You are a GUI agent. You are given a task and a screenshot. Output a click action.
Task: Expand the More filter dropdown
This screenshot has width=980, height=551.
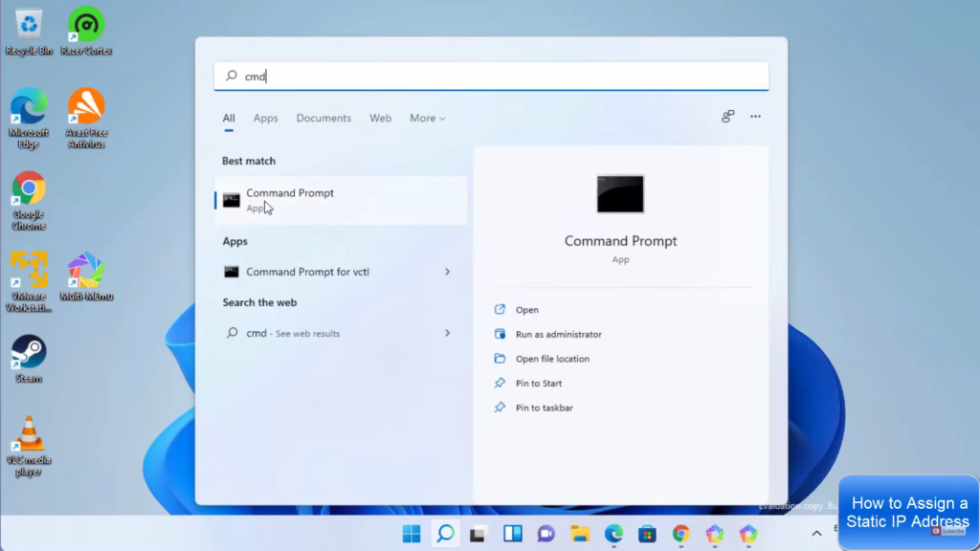(428, 119)
